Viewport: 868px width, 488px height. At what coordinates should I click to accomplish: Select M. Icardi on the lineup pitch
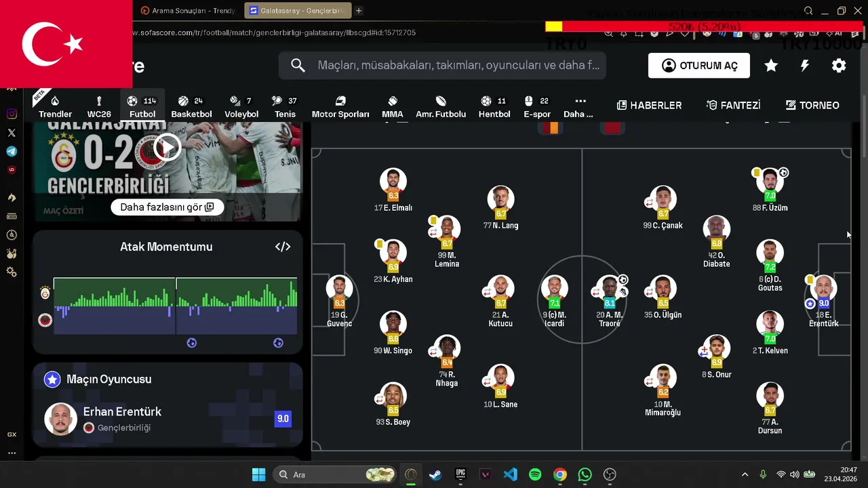coord(554,302)
